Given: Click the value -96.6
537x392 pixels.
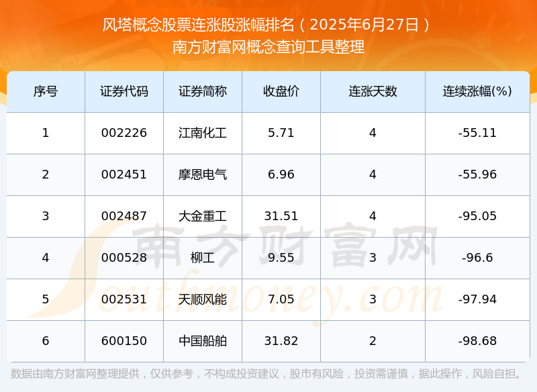Looking at the screenshot, I should (x=477, y=258).
